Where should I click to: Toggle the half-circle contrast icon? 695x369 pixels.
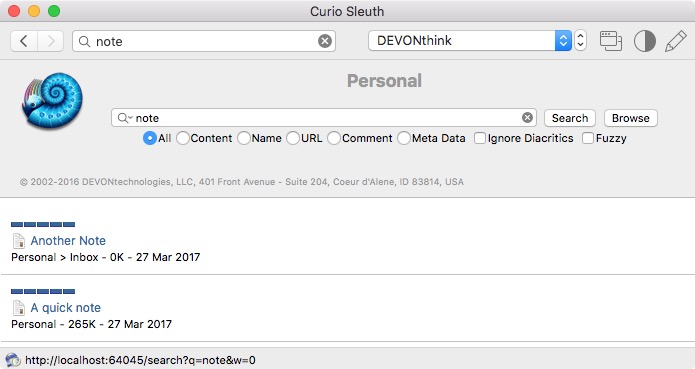[x=644, y=41]
